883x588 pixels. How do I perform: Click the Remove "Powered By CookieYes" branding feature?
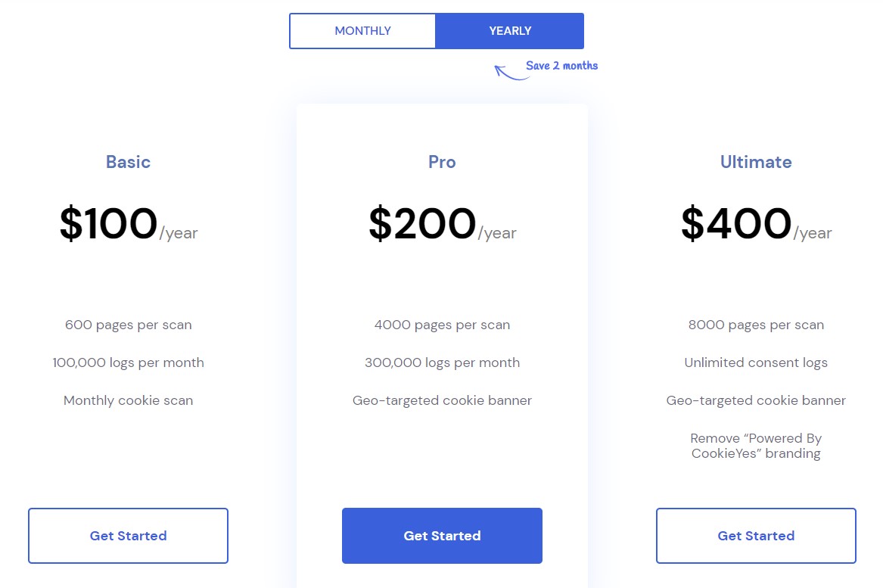(x=756, y=446)
